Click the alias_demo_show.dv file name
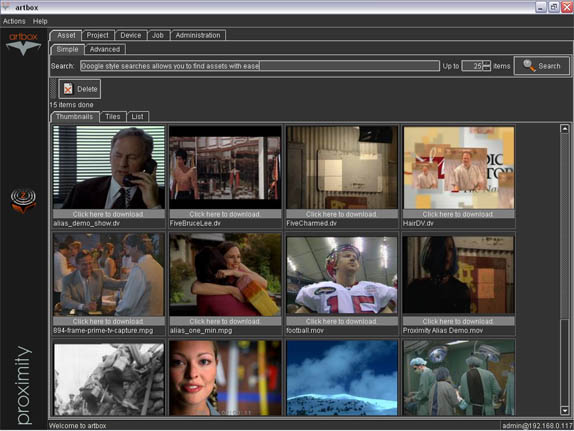This screenshot has height=431, width=574. point(87,223)
